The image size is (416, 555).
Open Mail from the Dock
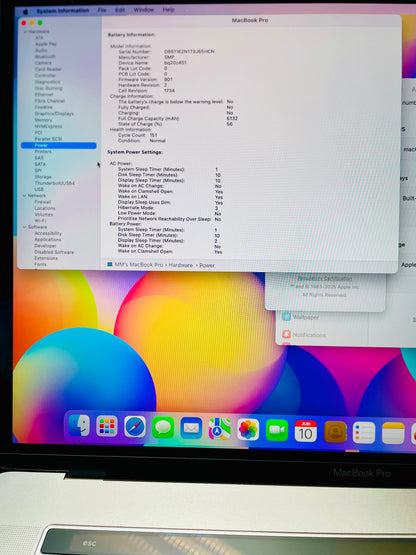point(191,428)
